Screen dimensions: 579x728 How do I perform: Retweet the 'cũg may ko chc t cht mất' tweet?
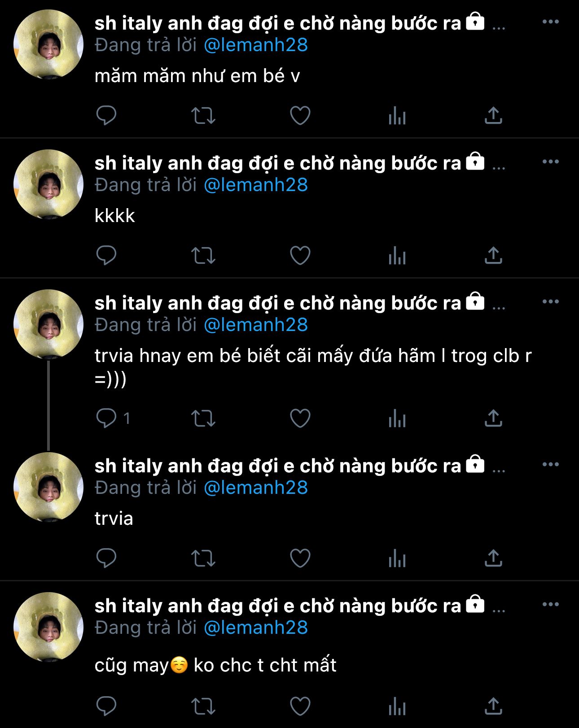203,706
